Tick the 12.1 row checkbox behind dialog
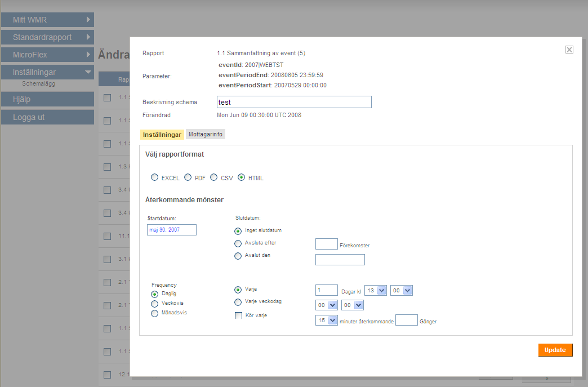Viewport: 588px width, 387px height. tap(107, 375)
